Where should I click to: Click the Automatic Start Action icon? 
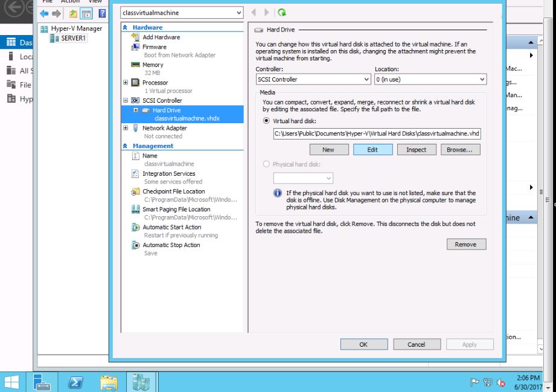tap(135, 227)
